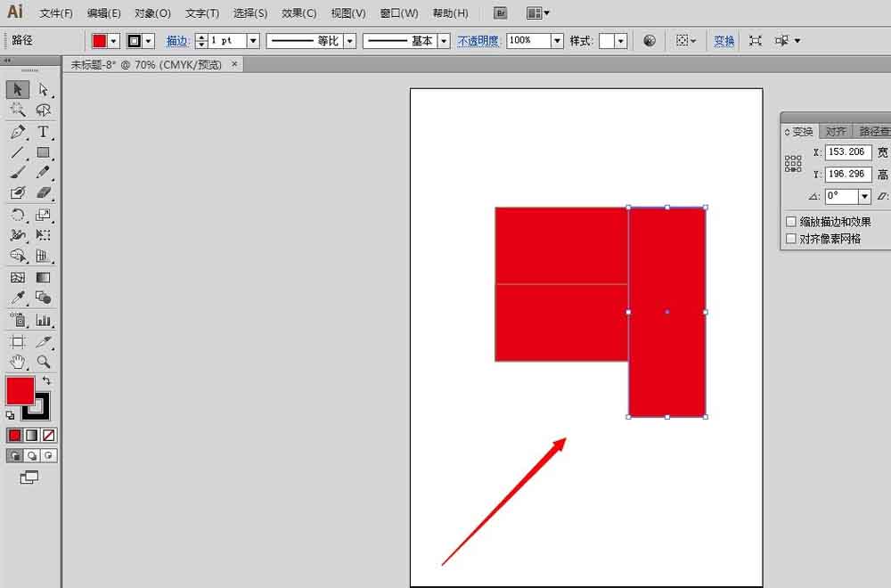Choose the Lasso tool
891x588 pixels.
[43, 110]
